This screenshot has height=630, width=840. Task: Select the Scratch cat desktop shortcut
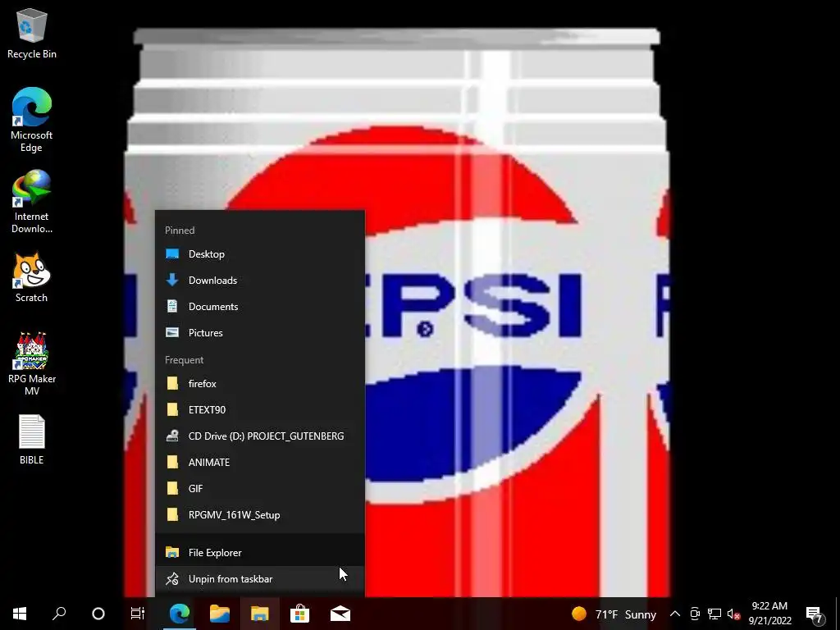32,277
